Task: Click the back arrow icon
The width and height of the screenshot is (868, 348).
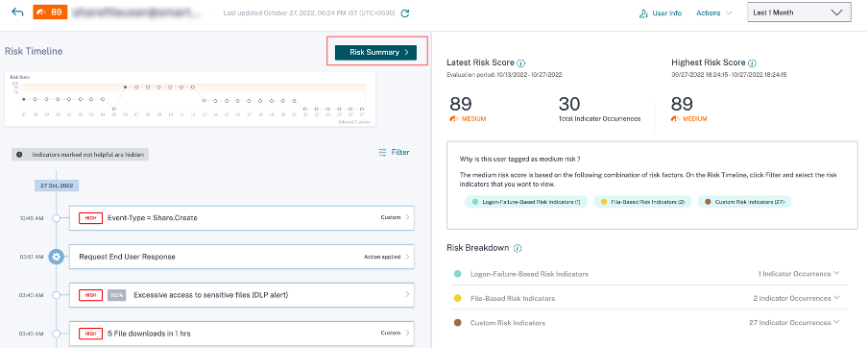Action: tap(17, 12)
